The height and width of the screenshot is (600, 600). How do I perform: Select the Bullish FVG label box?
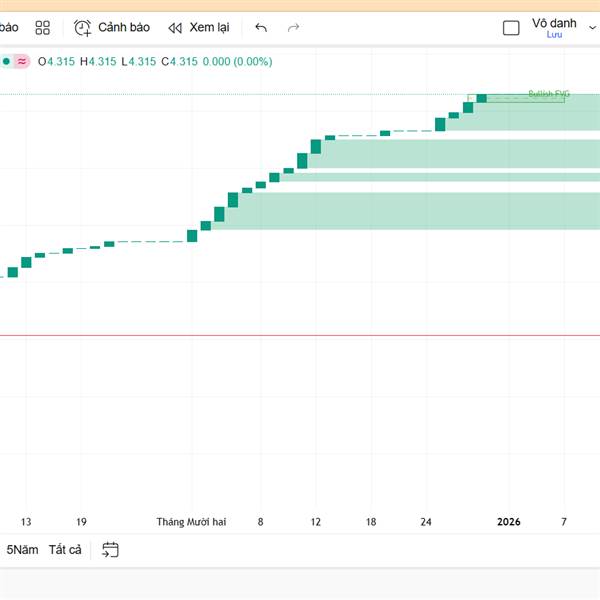pyautogui.click(x=546, y=95)
